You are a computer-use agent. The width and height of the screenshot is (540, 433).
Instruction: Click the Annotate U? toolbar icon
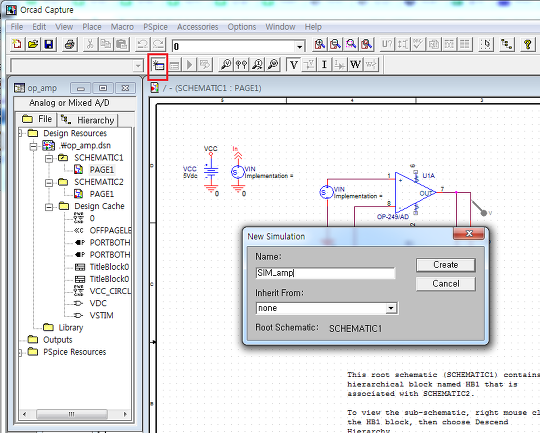click(387, 44)
